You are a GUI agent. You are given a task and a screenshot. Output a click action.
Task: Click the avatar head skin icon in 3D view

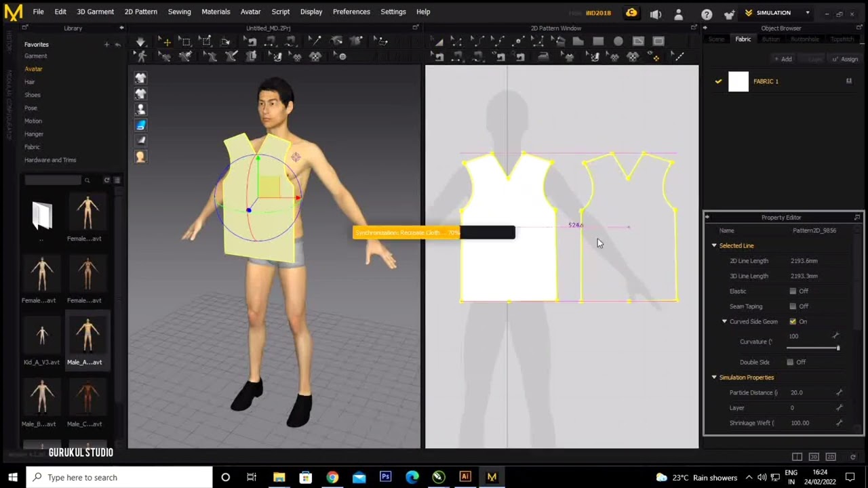click(x=140, y=157)
